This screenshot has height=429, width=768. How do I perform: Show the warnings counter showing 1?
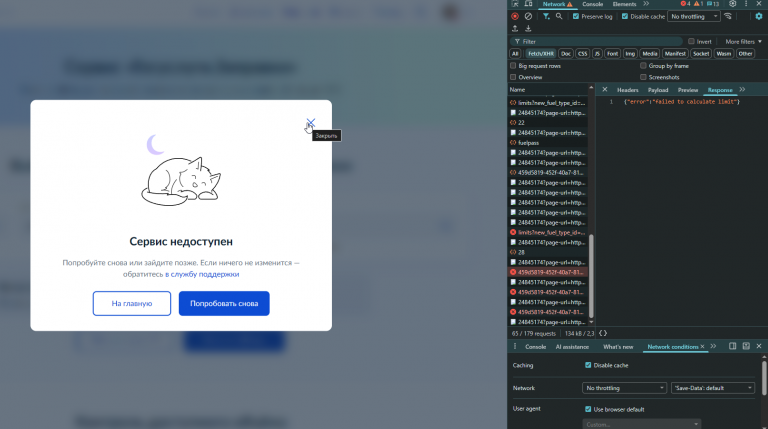point(698,4)
